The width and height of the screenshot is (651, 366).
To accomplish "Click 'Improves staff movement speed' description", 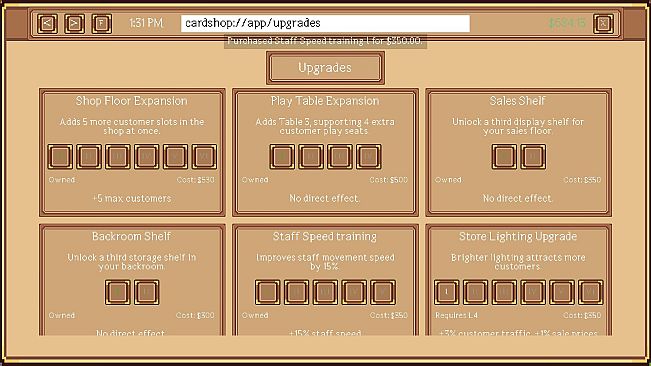I will point(325,262).
